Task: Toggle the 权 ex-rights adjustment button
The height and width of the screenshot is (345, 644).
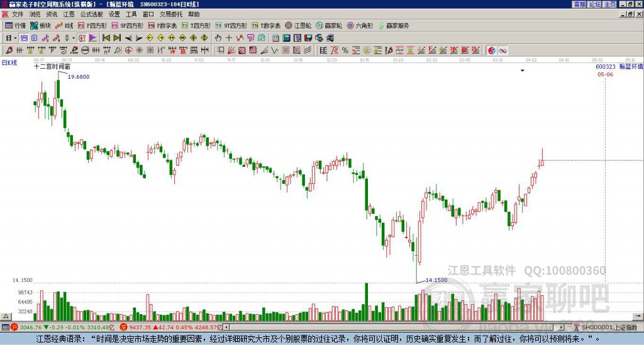Action: pyautogui.click(x=82, y=38)
